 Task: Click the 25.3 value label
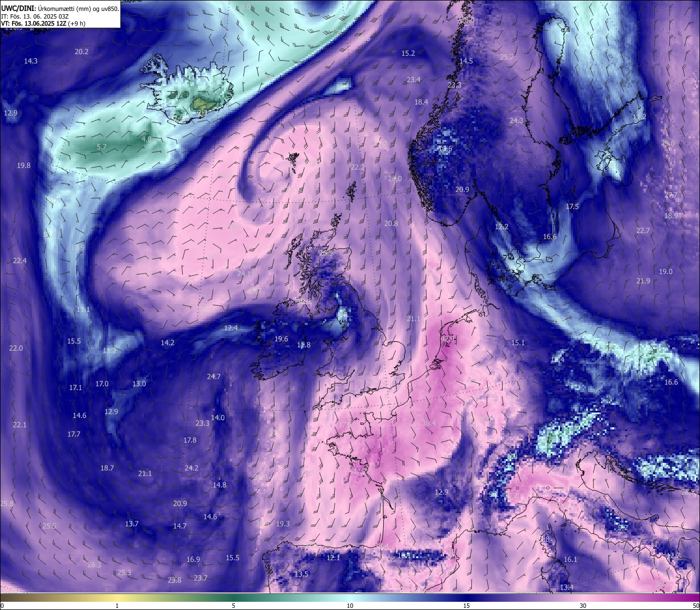124,572
